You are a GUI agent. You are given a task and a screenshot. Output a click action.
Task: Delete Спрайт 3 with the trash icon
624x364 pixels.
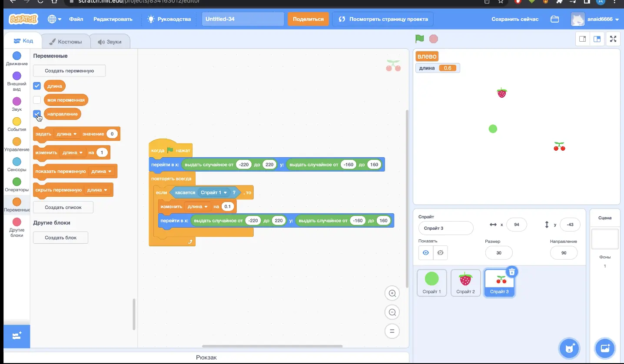tap(512, 271)
